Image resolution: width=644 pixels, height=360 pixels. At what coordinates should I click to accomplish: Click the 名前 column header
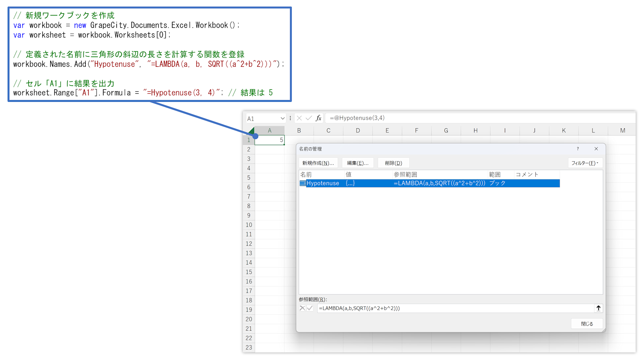306,175
